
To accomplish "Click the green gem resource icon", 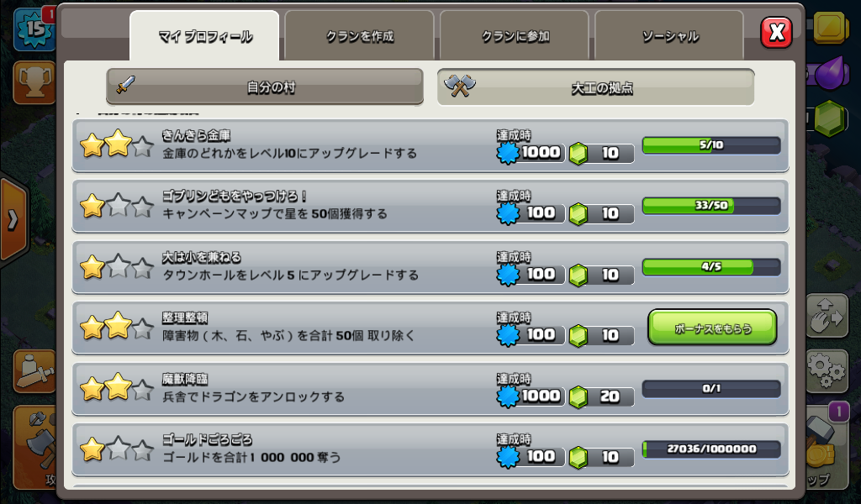I will click(x=830, y=118).
